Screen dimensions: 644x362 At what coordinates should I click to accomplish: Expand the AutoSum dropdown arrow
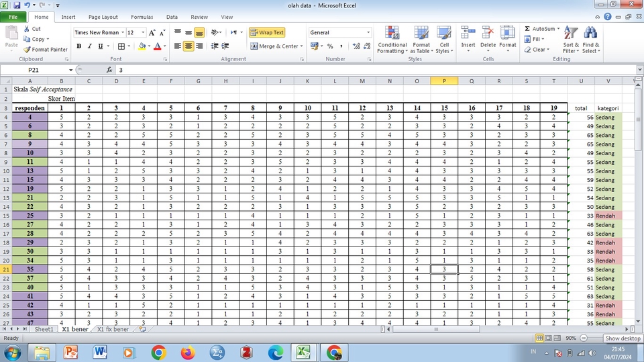(558, 29)
